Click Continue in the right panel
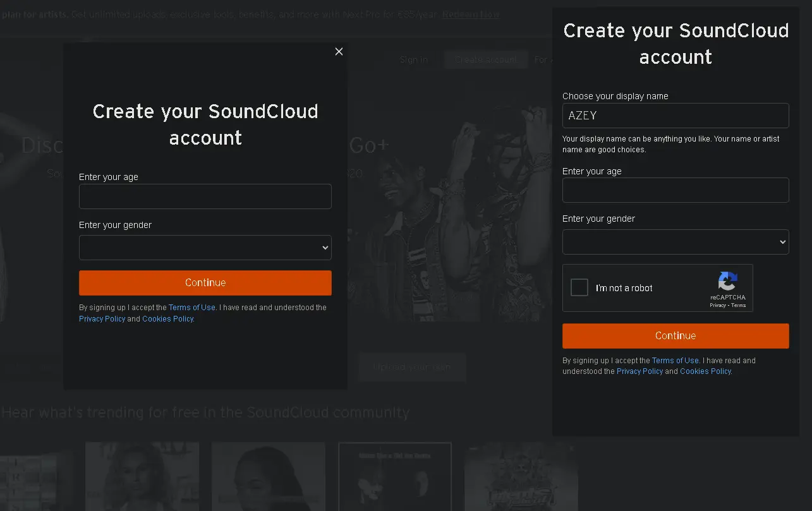The width and height of the screenshot is (812, 511). (676, 336)
